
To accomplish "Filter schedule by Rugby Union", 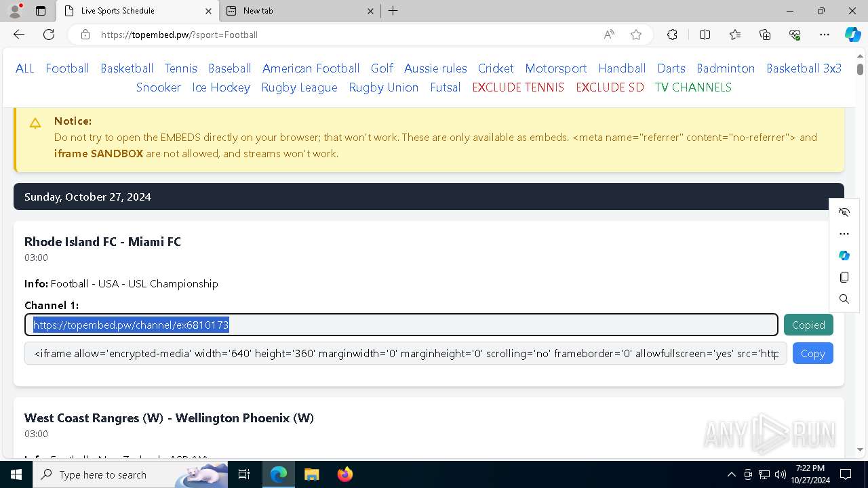I will click(384, 87).
